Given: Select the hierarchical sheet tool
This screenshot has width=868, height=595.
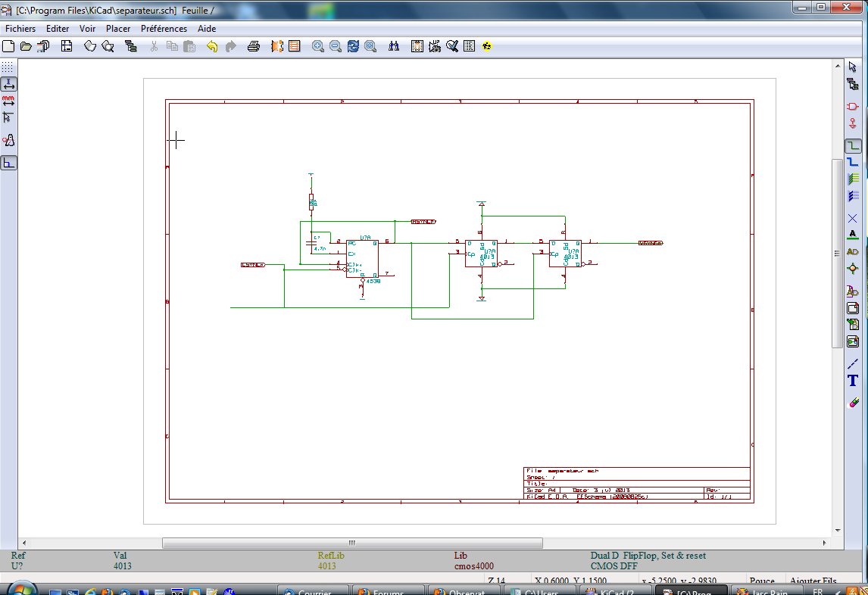Looking at the screenshot, I should coord(853,308).
